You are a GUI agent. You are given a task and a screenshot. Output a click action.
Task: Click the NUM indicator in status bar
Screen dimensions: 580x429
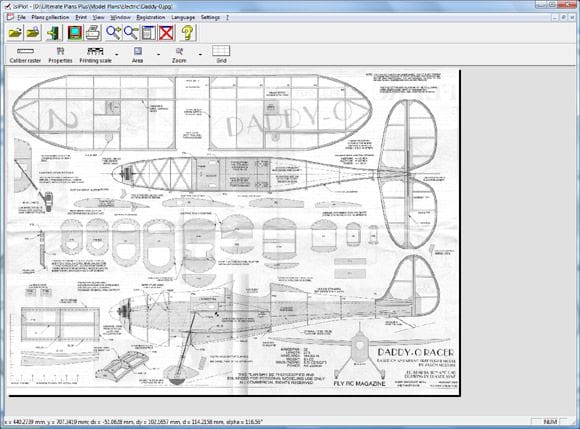pyautogui.click(x=550, y=422)
